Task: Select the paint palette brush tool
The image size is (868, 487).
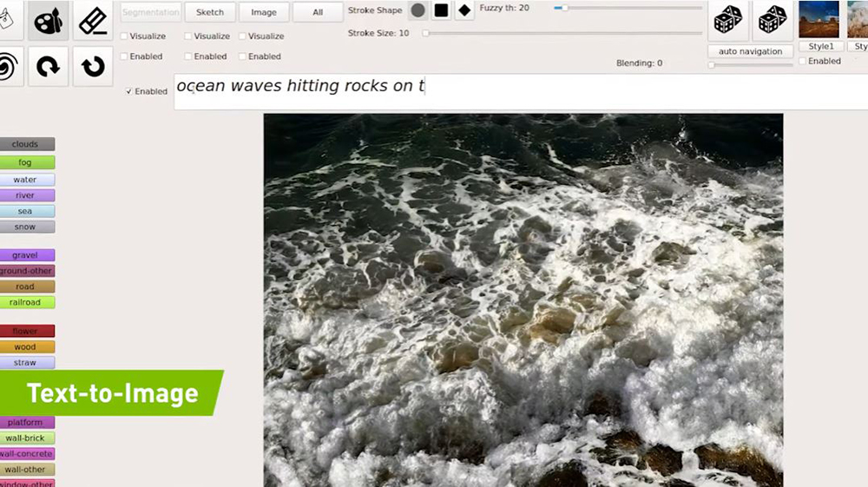Action: pyautogui.click(x=48, y=21)
